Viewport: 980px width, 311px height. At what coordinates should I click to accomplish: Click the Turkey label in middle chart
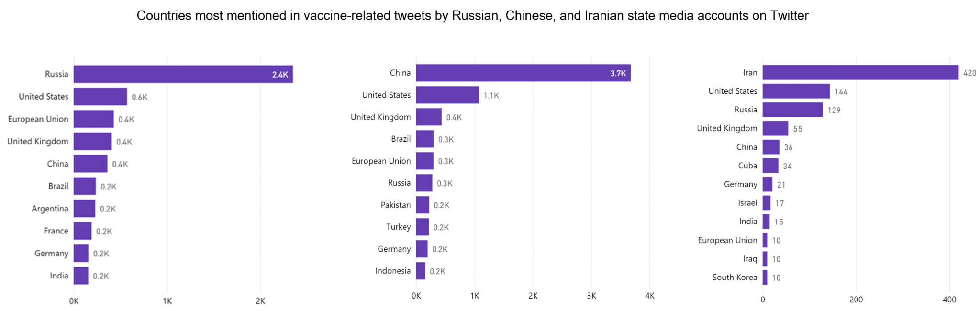click(x=399, y=227)
